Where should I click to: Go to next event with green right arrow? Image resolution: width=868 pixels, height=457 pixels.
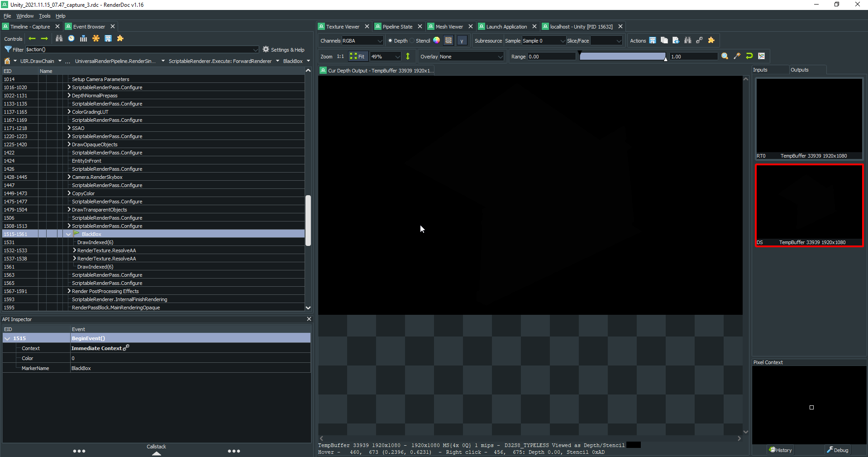[44, 38]
